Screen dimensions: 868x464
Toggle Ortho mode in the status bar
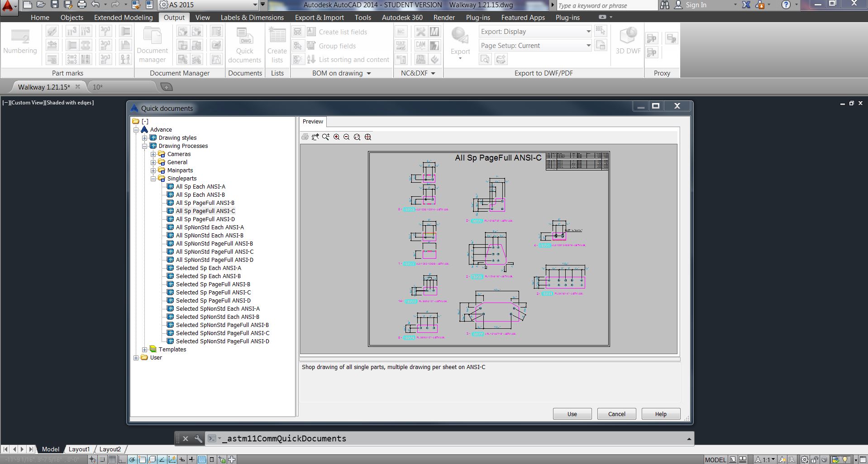[x=122, y=459]
